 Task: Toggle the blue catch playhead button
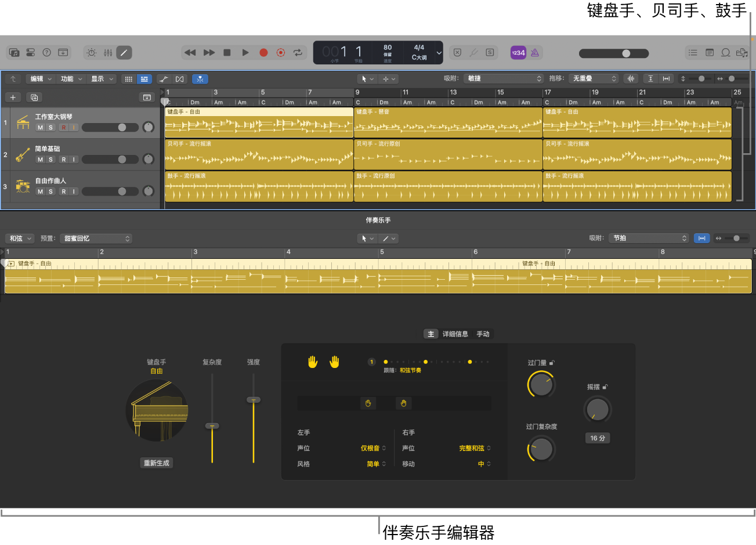pos(200,79)
